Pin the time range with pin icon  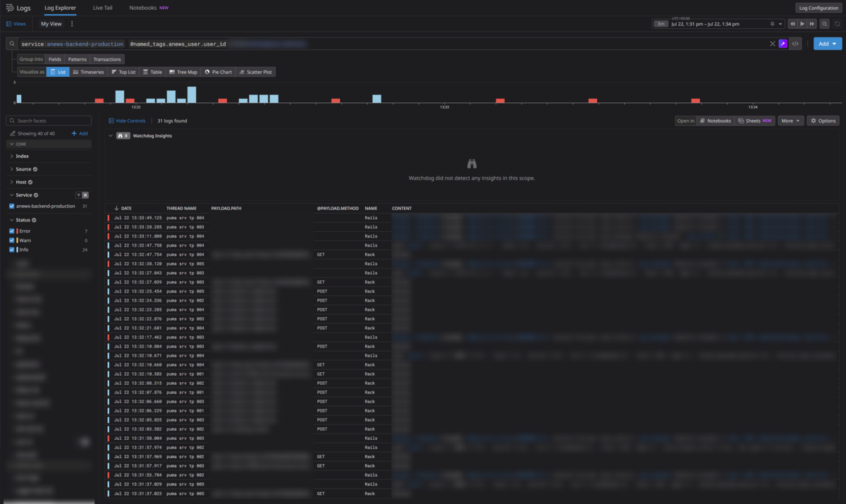pos(772,24)
